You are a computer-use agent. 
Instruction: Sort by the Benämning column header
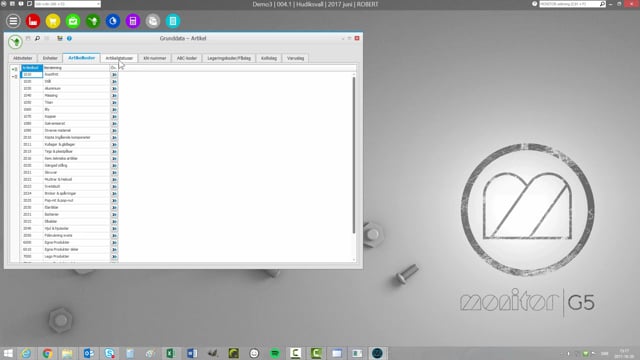pos(76,68)
